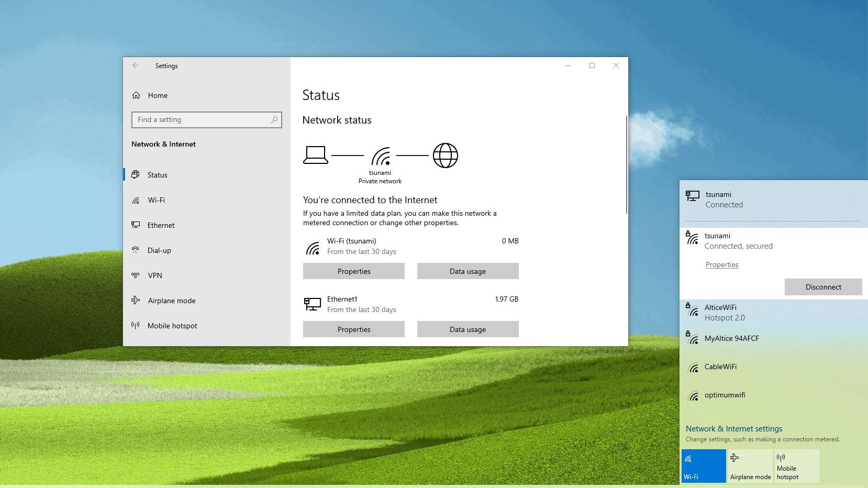
Task: Click the Wi-Fi signal icon in network diagram
Action: coord(381,156)
